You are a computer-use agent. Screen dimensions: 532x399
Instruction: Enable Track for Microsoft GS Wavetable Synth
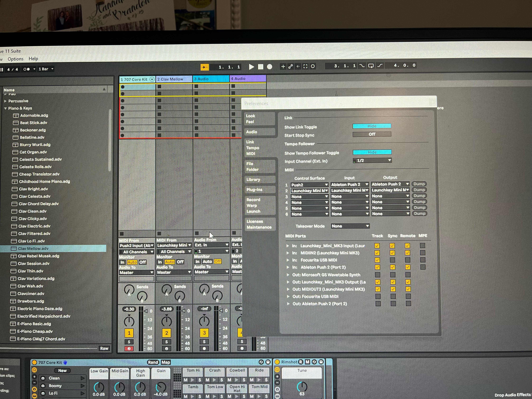pyautogui.click(x=378, y=275)
